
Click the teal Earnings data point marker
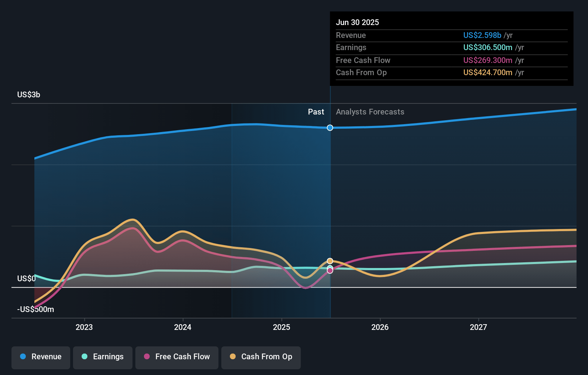pos(330,267)
